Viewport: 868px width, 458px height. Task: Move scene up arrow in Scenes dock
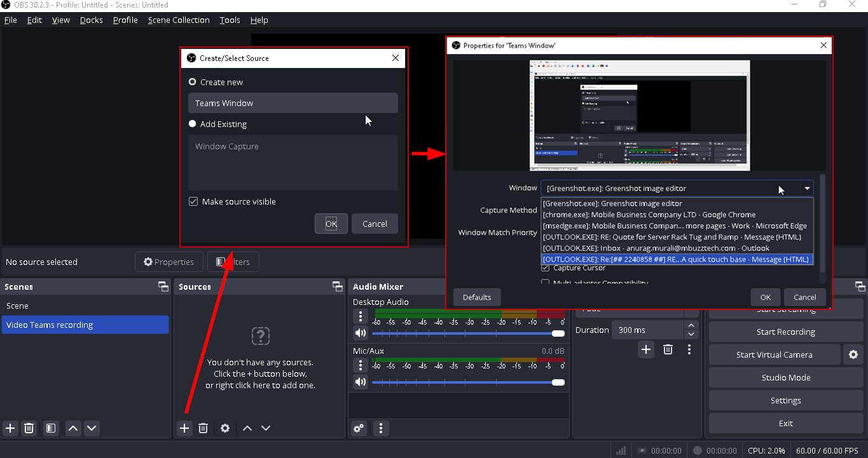pyautogui.click(x=74, y=428)
